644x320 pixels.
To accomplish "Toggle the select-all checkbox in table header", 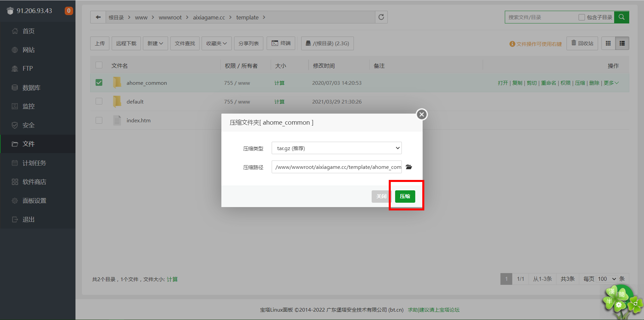I will pyautogui.click(x=99, y=65).
